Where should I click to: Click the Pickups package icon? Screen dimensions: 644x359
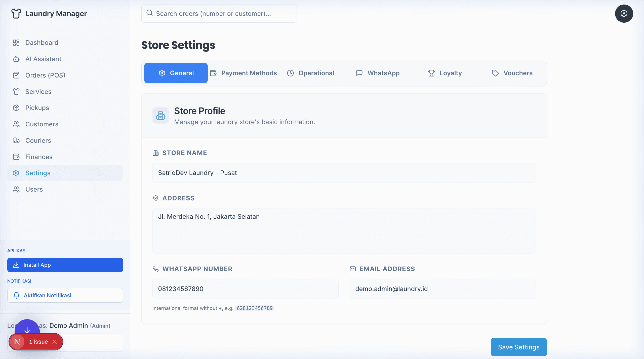(16, 108)
